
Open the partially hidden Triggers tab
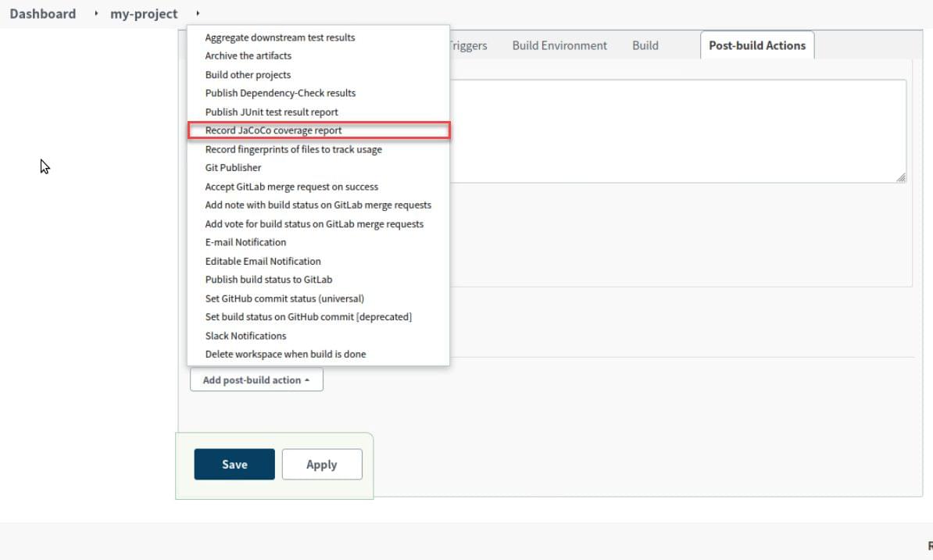pyautogui.click(x=468, y=46)
